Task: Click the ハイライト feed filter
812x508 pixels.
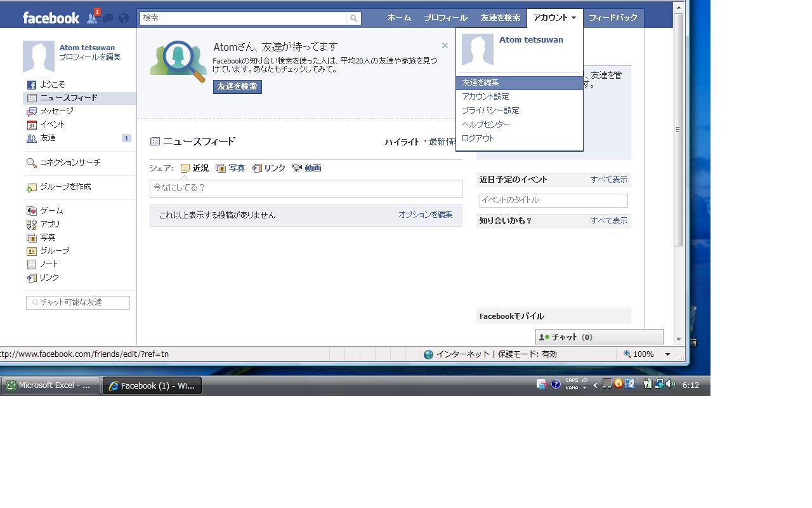Action: (403, 142)
